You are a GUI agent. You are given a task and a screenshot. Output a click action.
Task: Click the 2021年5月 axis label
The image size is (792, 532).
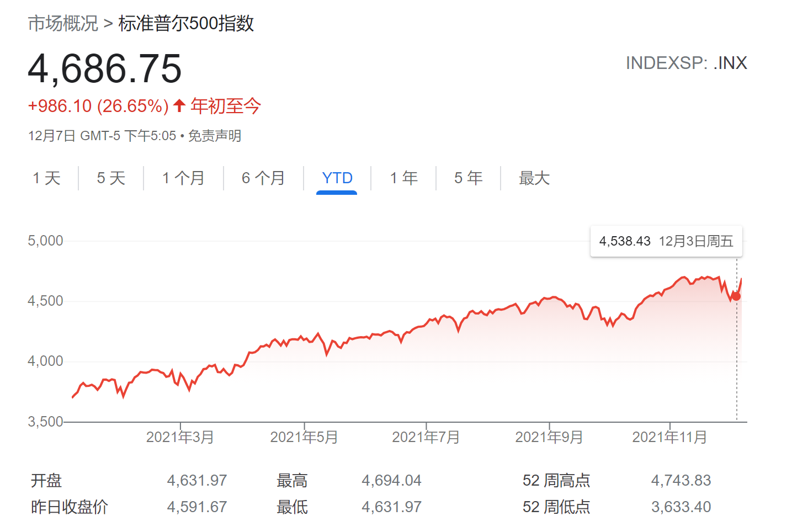tap(304, 437)
